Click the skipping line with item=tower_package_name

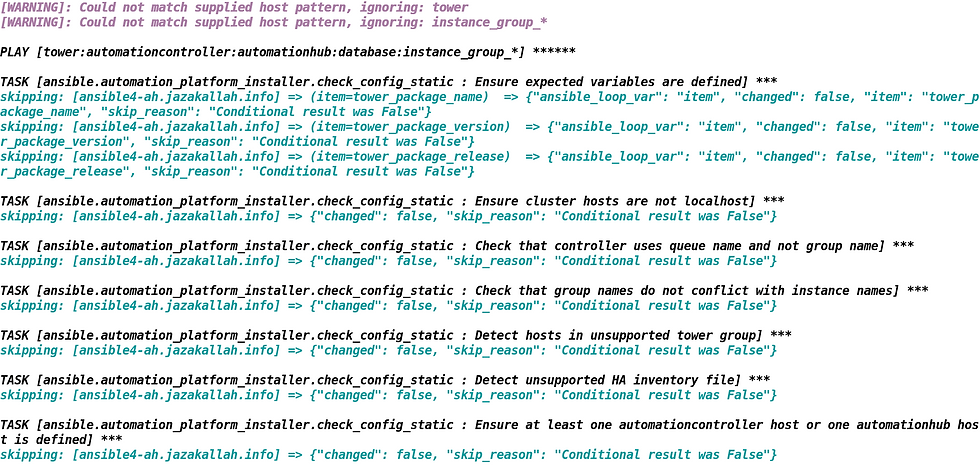(x=490, y=97)
